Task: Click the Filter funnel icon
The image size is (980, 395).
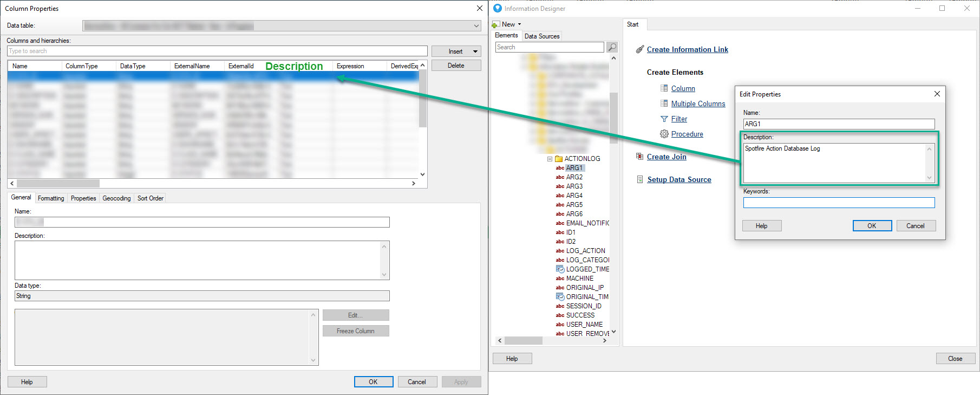Action: point(664,119)
